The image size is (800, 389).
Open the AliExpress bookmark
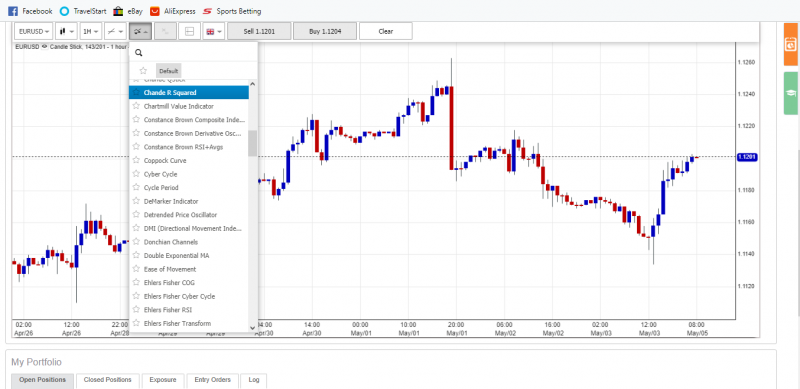[x=173, y=11]
